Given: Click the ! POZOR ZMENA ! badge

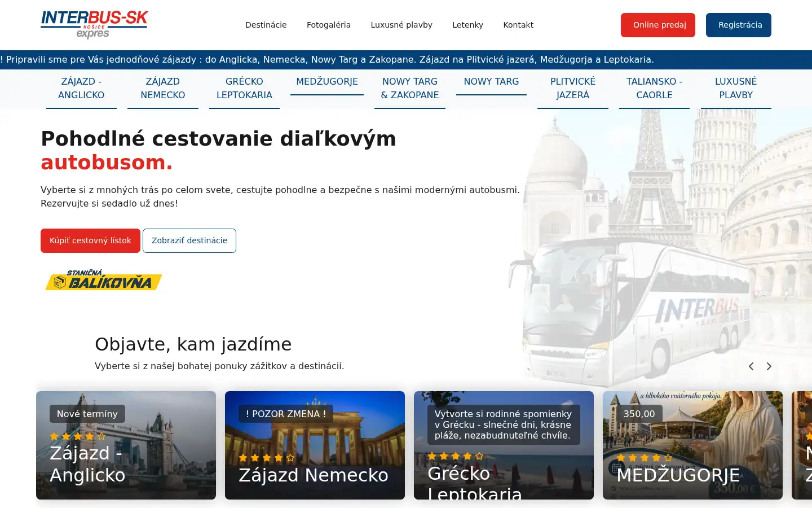Looking at the screenshot, I should [286, 414].
